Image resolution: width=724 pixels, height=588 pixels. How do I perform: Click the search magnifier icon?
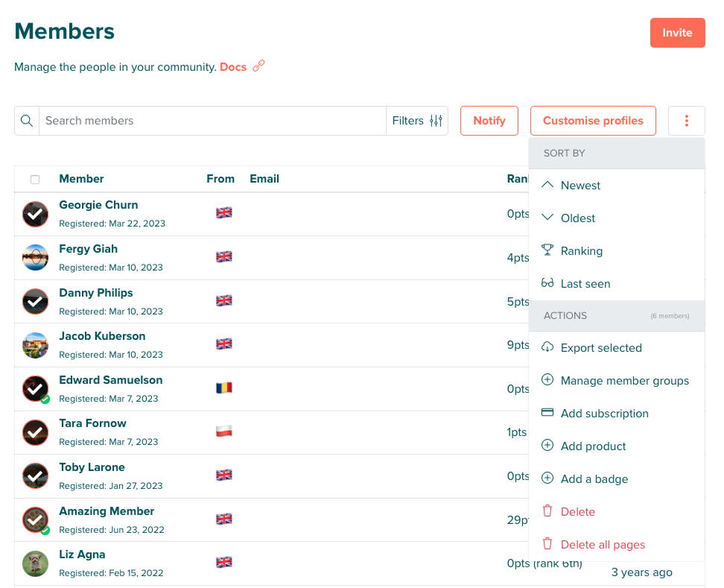tap(27, 121)
